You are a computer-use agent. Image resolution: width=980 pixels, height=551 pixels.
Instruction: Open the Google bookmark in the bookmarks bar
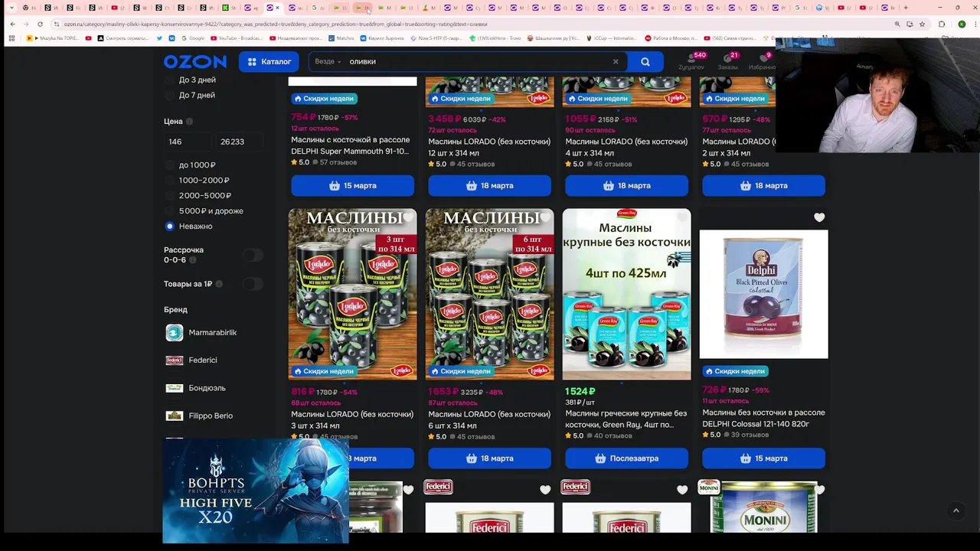tap(192, 37)
